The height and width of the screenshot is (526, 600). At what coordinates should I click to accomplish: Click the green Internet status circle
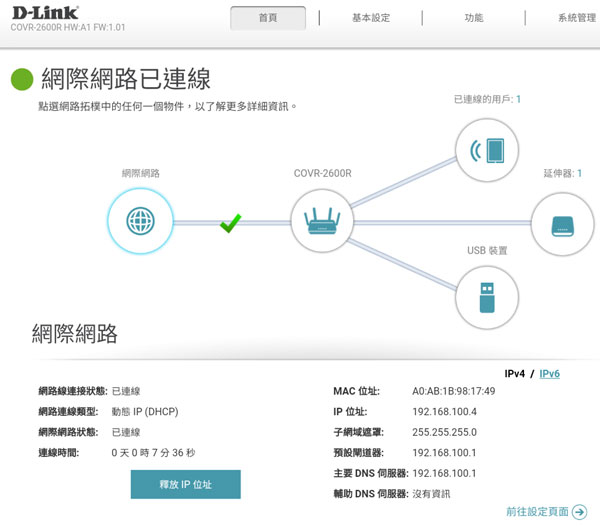tap(22, 80)
